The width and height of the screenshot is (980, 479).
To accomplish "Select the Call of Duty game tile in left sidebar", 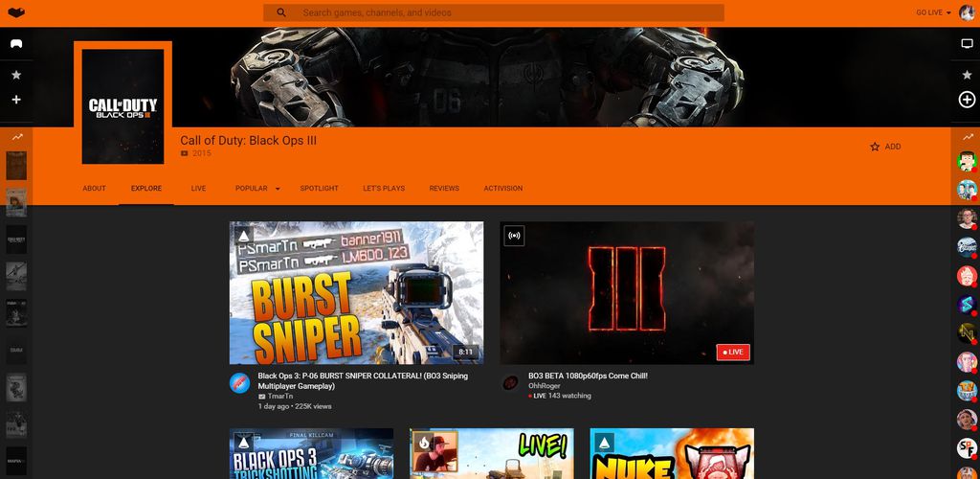I will click(x=16, y=239).
